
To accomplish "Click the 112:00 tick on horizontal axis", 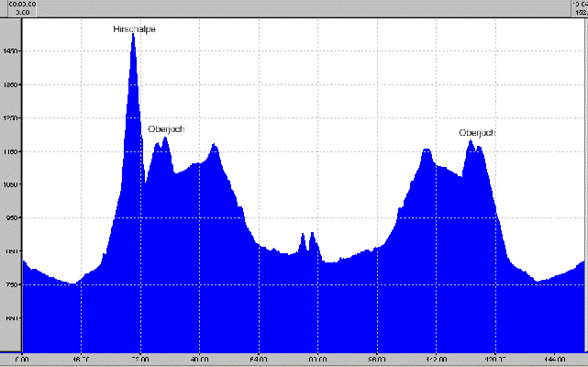I will (x=436, y=360).
